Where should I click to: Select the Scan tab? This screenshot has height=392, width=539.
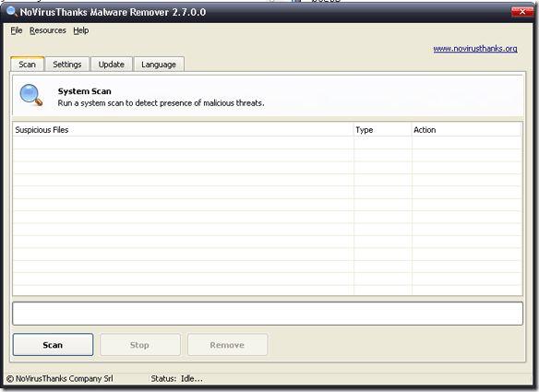pyautogui.click(x=27, y=65)
